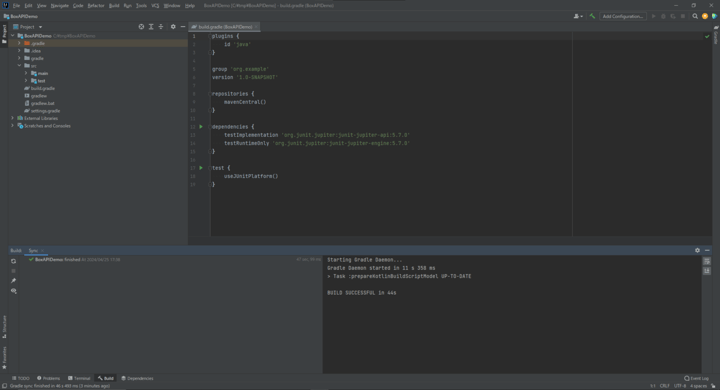Click the orange IDE update notification icon

tap(705, 16)
